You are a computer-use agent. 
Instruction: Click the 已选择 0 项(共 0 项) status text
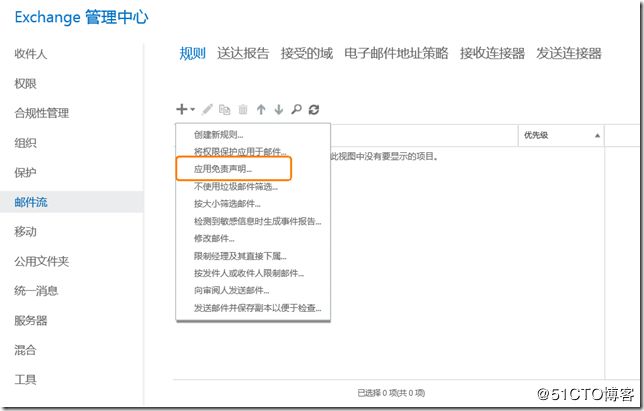[391, 393]
